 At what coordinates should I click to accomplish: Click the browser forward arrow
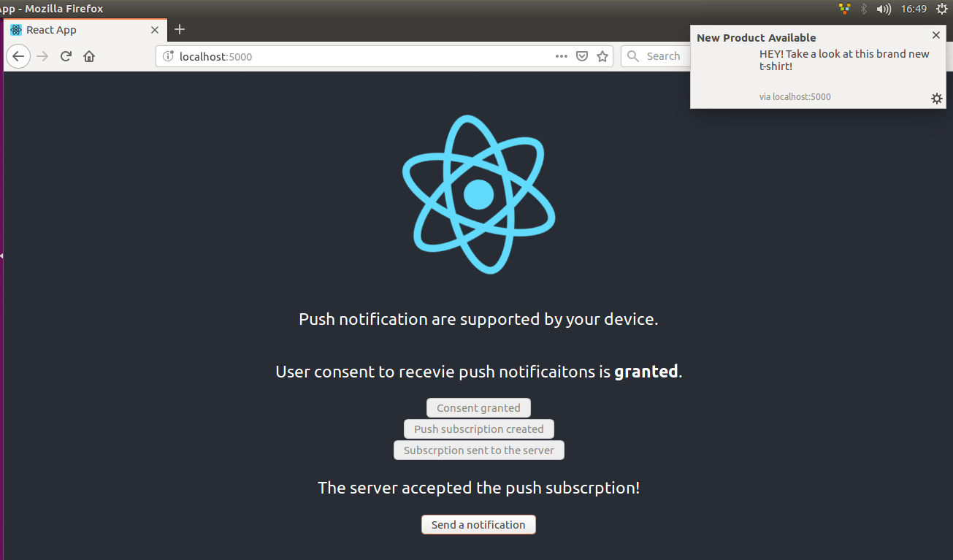tap(42, 56)
